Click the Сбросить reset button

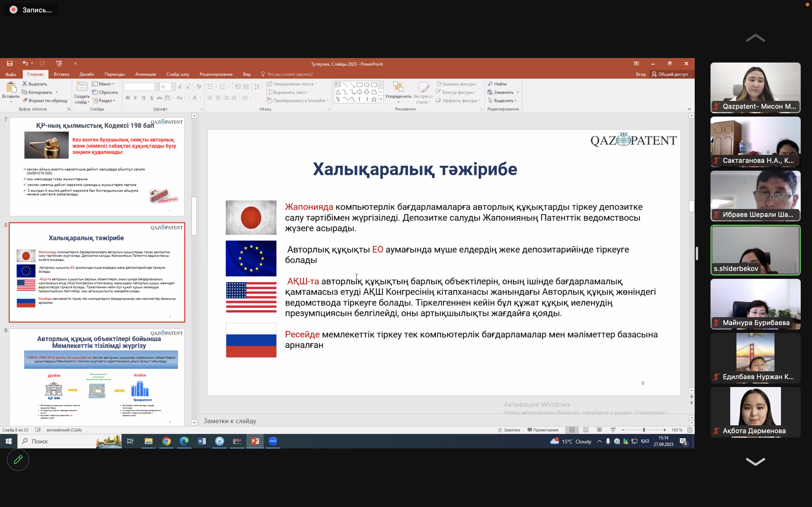click(105, 92)
